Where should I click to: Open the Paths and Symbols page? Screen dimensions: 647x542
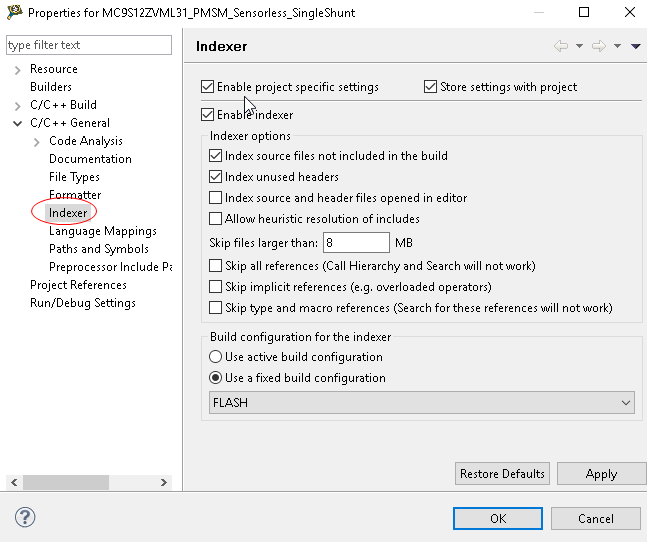pyautogui.click(x=98, y=249)
